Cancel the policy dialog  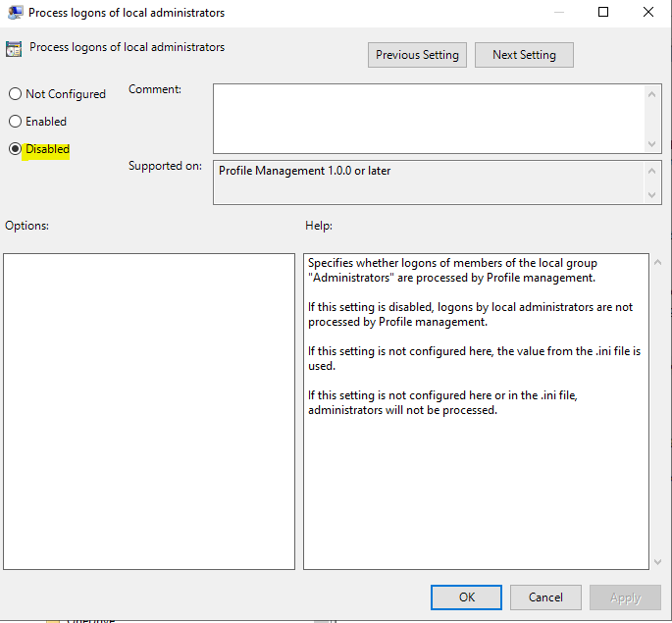click(x=545, y=597)
